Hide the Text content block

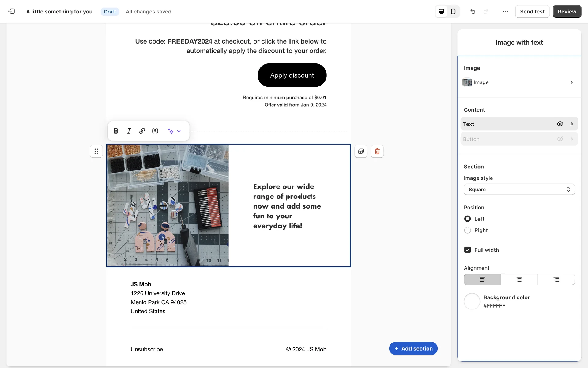[560, 124]
